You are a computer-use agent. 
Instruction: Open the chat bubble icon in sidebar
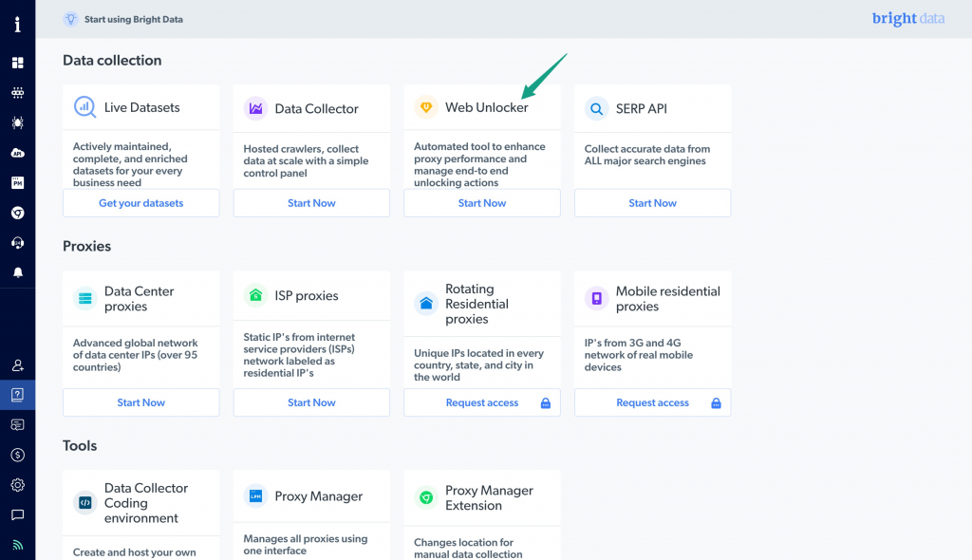click(17, 514)
